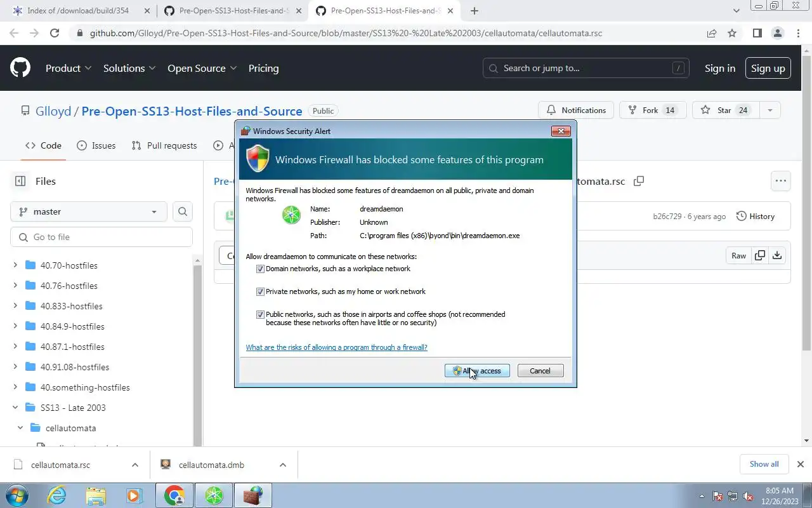
Task: Open a new browser tab
Action: click(x=474, y=11)
